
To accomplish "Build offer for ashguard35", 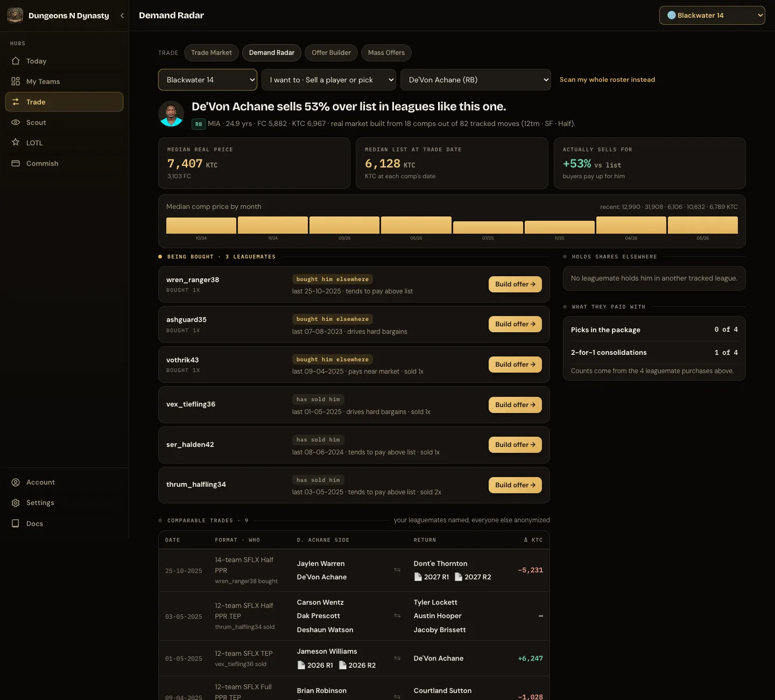I will pos(515,324).
